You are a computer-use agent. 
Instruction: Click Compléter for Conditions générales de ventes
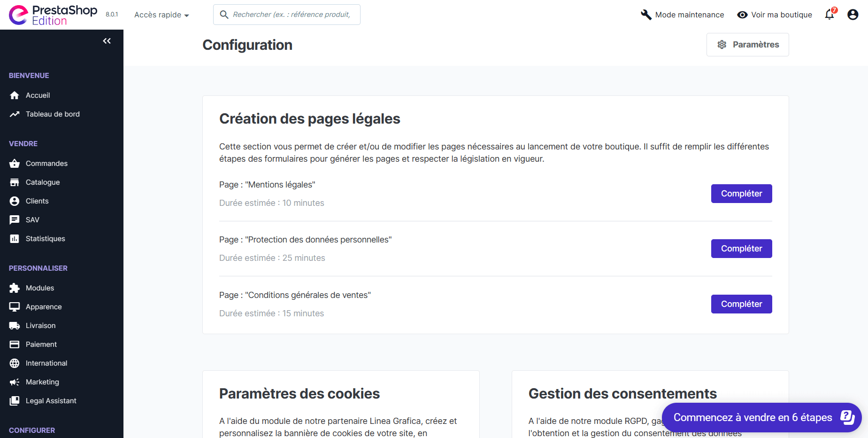click(741, 304)
